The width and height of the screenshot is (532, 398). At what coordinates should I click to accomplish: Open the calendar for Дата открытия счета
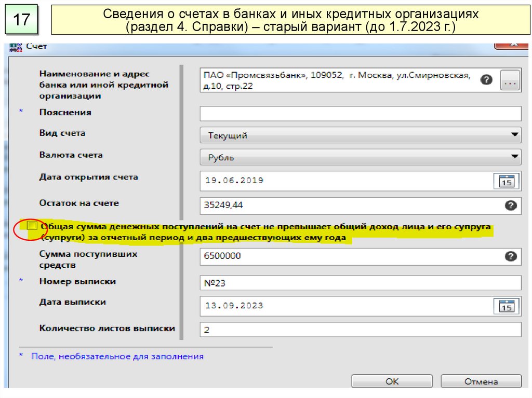tap(506, 181)
